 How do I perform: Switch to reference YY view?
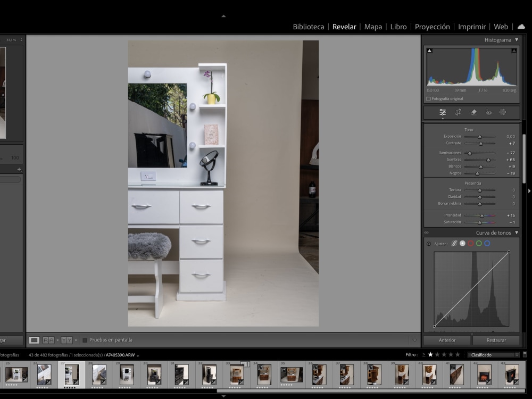coord(66,340)
